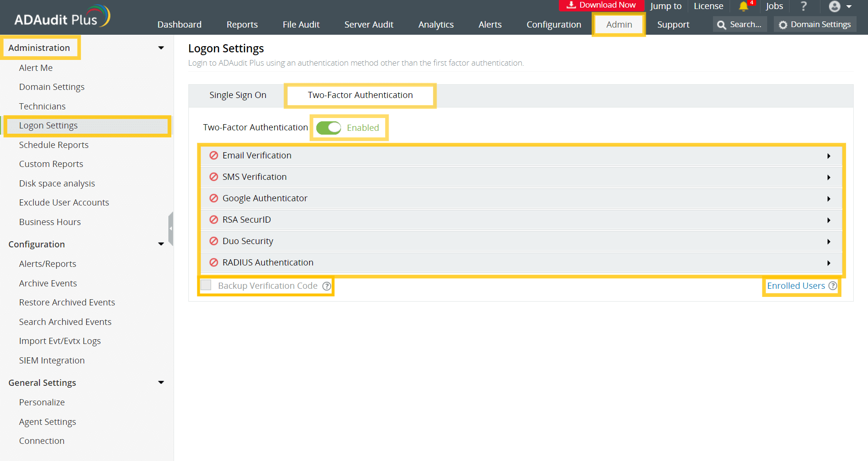Click the disabled icon beside Duo Security
The height and width of the screenshot is (461, 868).
tap(214, 241)
